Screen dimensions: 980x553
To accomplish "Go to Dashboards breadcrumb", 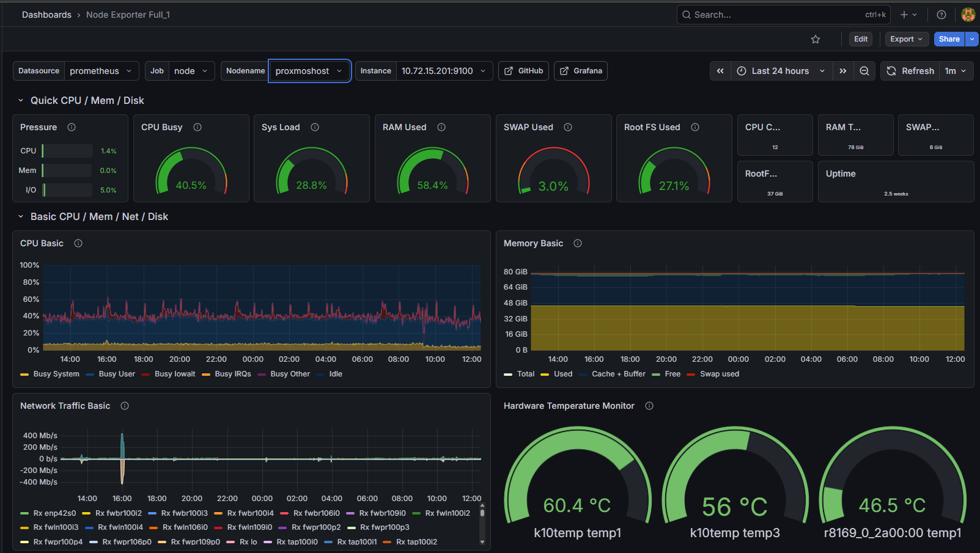I will [46, 15].
